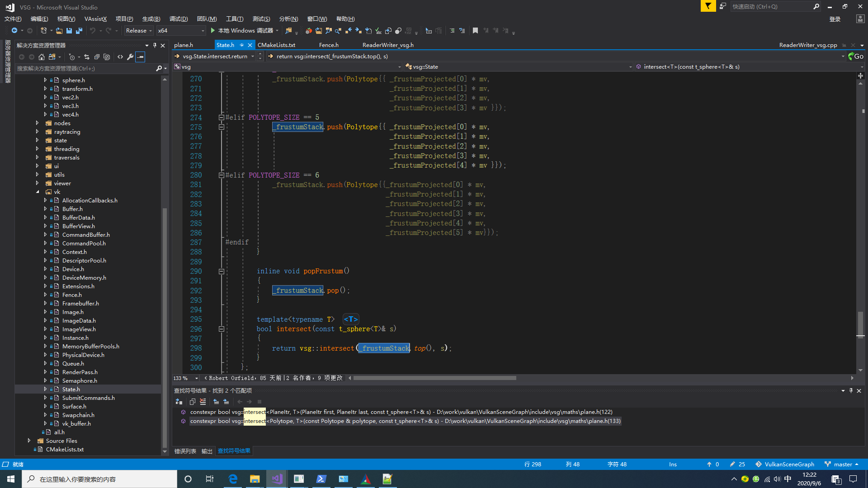Open the 输出 panel tab
868x488 pixels.
pyautogui.click(x=207, y=451)
